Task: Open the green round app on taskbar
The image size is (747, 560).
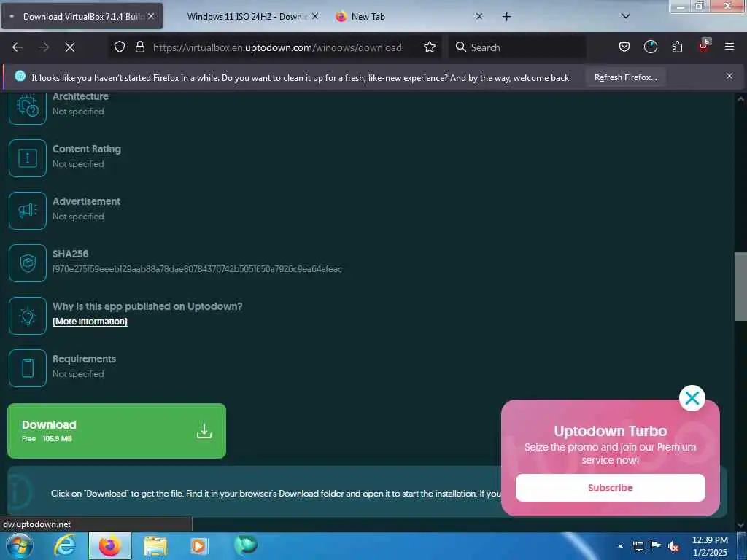Action: click(245, 545)
